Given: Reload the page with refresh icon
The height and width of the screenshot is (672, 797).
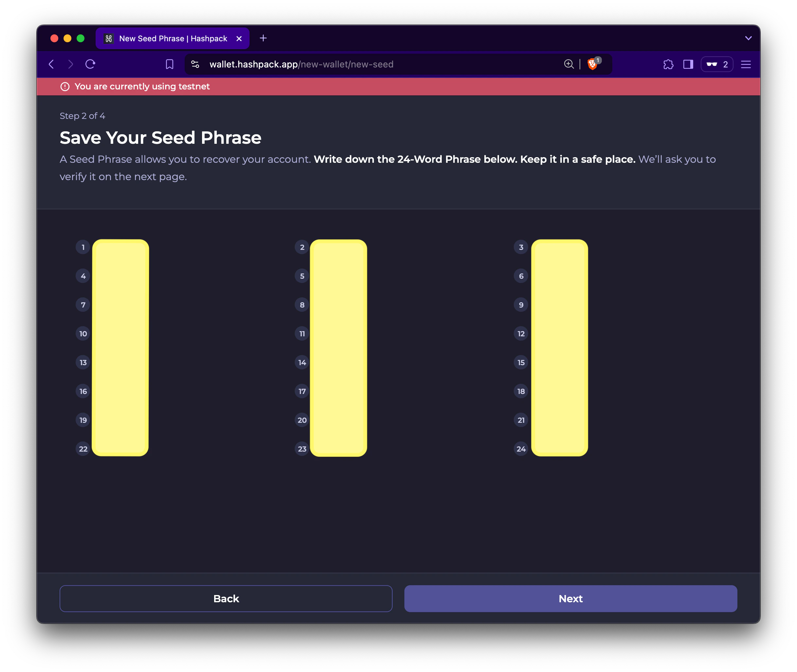Looking at the screenshot, I should [90, 64].
